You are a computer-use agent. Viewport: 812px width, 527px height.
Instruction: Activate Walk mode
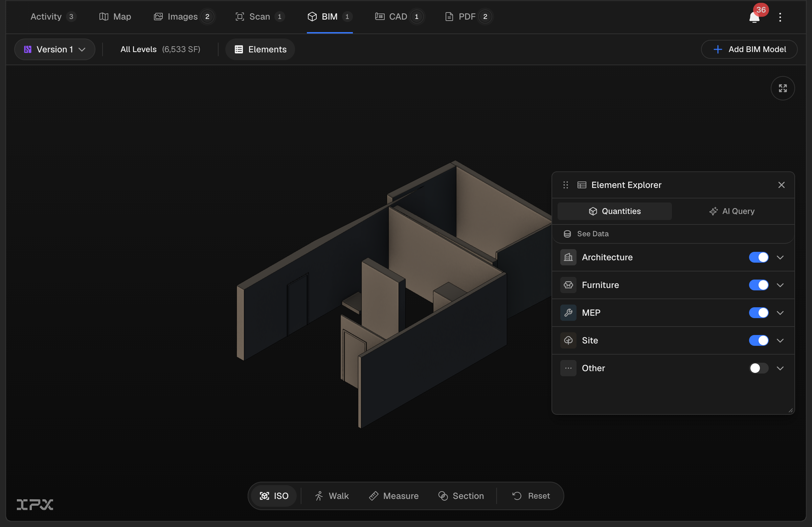332,496
